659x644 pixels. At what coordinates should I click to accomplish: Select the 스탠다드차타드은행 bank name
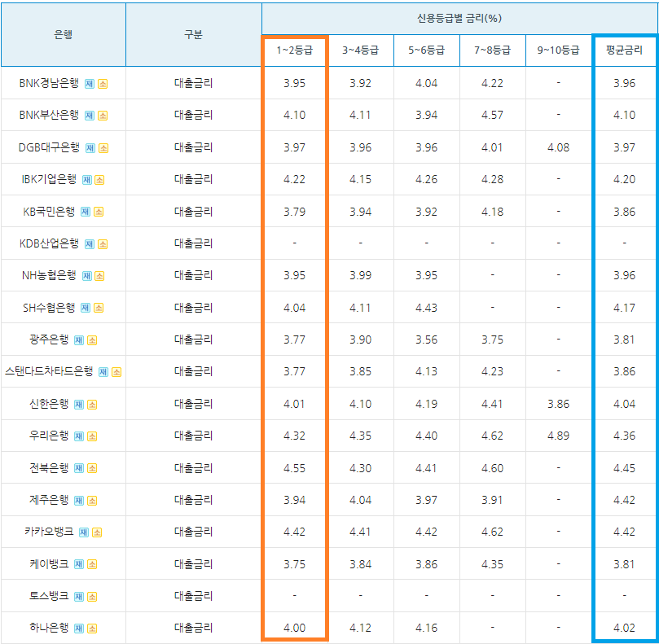(49, 372)
